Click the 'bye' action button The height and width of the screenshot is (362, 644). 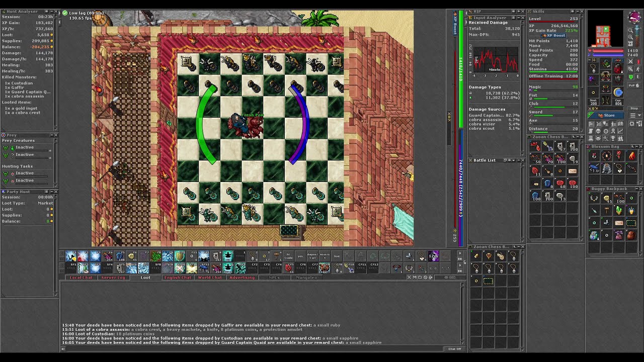click(x=337, y=256)
